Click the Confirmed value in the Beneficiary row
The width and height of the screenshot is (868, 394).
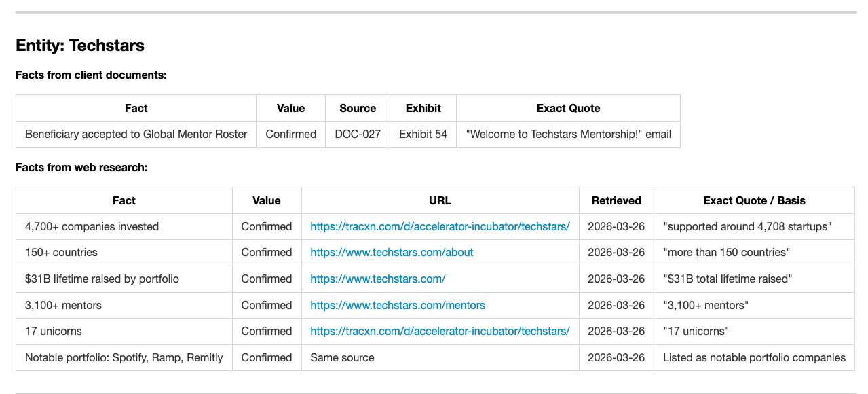pyautogui.click(x=291, y=134)
